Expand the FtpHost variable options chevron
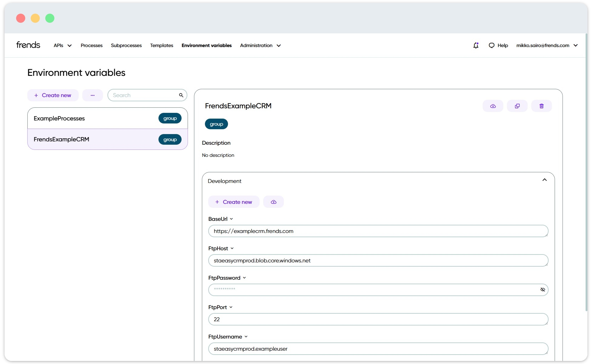592x364 pixels. [232, 248]
